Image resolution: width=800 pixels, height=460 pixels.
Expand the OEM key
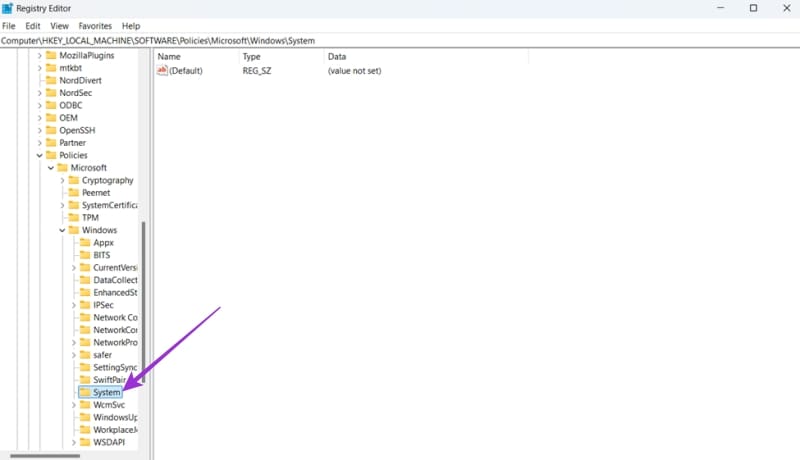(x=39, y=118)
